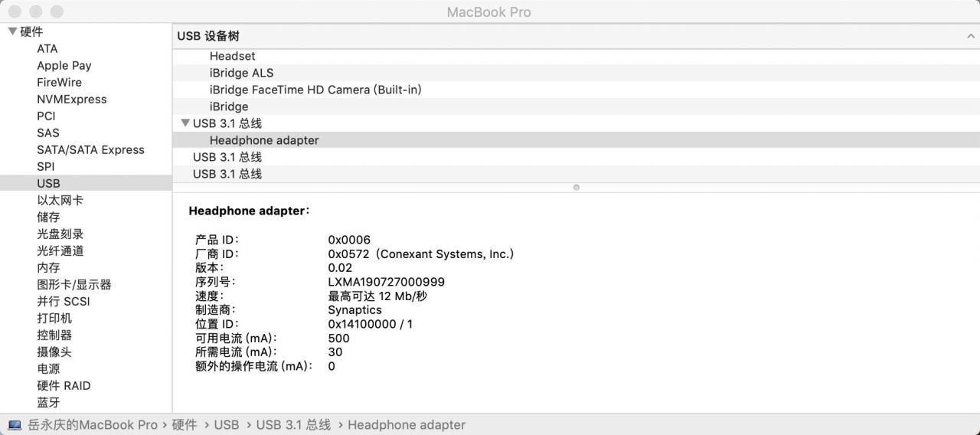Click the pane divider handle dot
This screenshot has height=435, width=980.
tap(576, 187)
